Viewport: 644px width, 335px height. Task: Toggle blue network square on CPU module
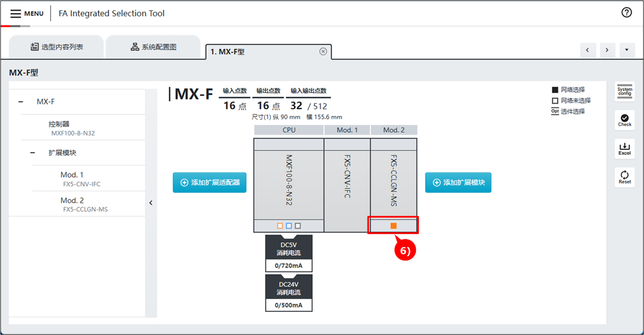point(289,226)
